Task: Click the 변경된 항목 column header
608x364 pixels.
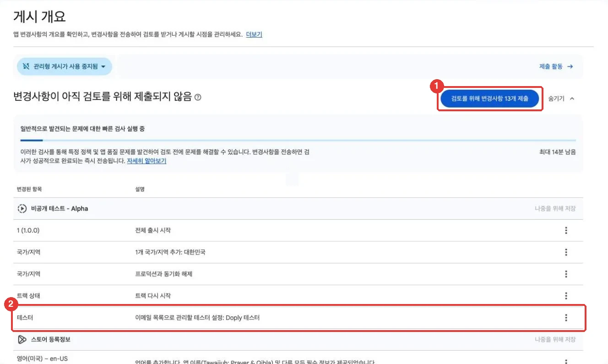Action: click(x=29, y=189)
